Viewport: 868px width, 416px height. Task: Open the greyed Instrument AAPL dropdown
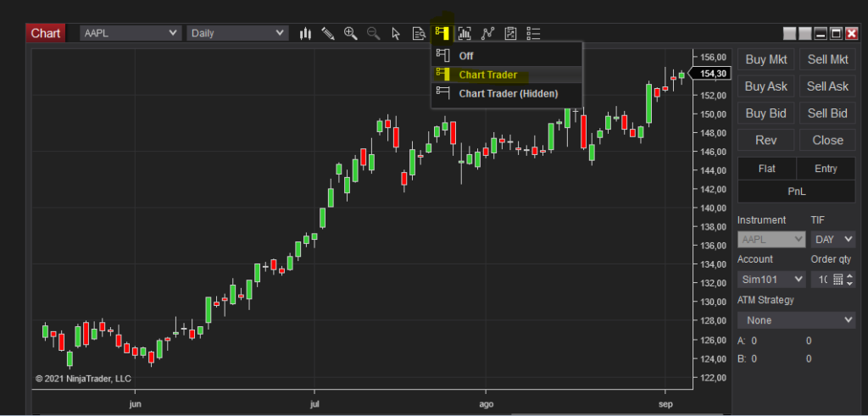pos(771,240)
